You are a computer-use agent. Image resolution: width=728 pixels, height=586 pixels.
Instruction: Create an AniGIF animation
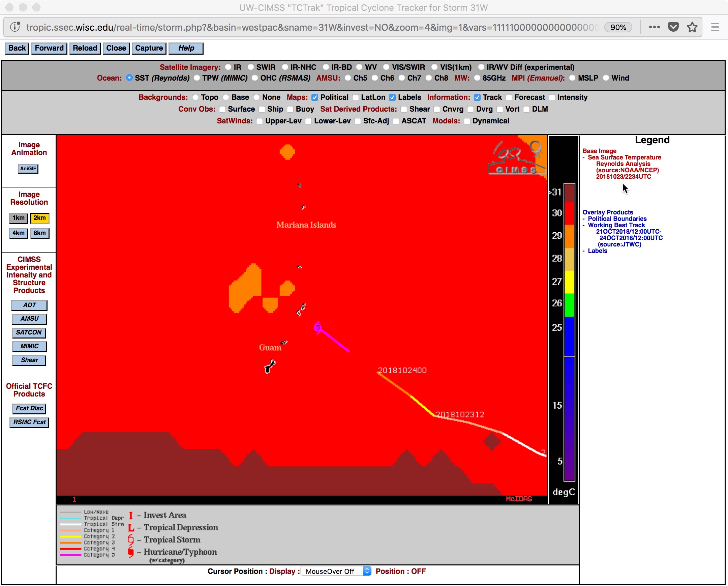coord(28,169)
